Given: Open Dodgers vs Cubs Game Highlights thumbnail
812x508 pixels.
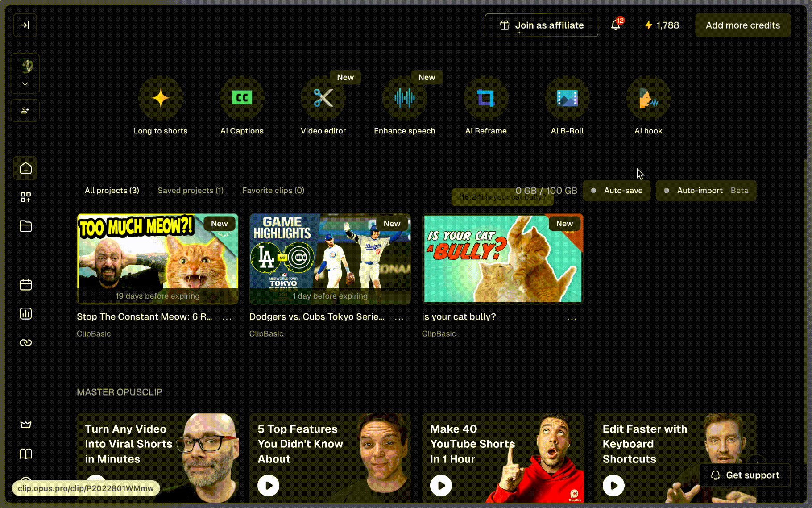Looking at the screenshot, I should pos(330,258).
